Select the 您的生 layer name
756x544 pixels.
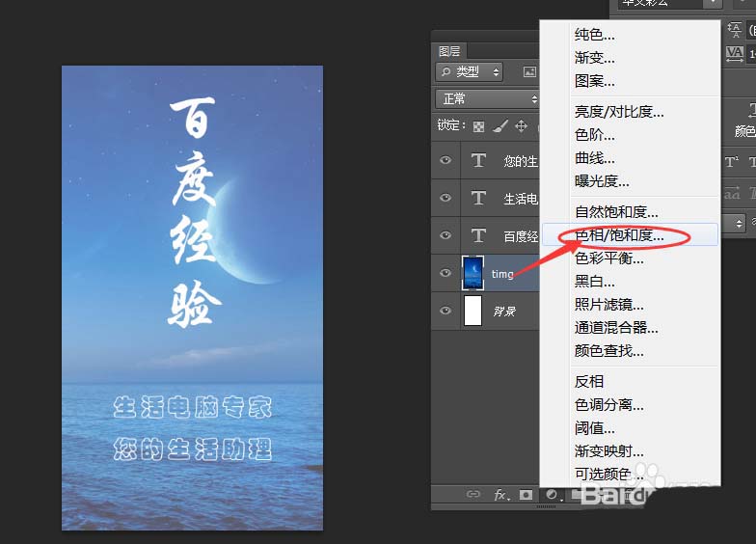pos(521,161)
